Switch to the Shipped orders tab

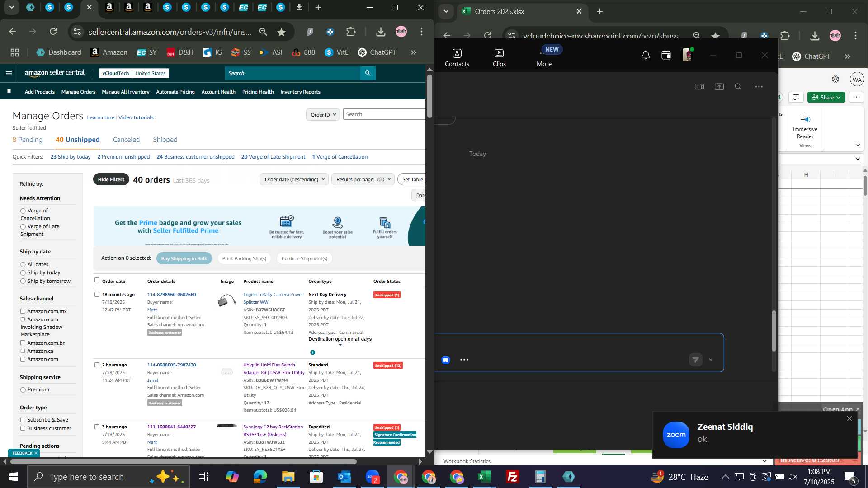coord(165,140)
